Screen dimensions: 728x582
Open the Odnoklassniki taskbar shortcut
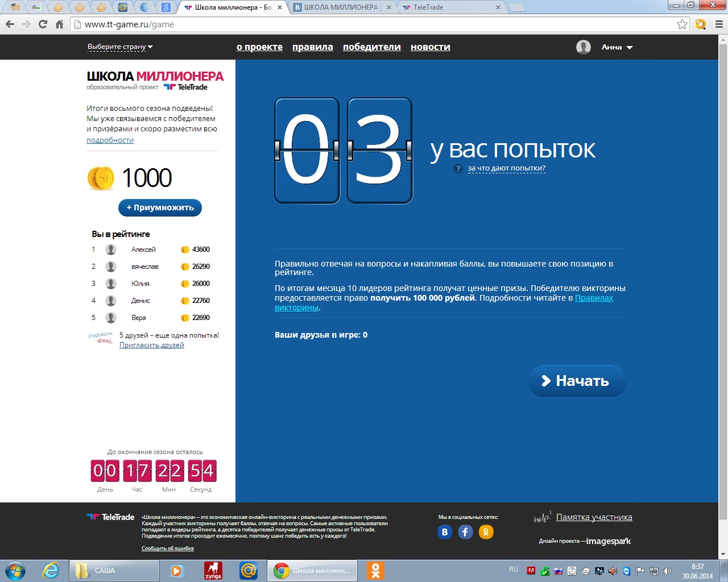[375, 571]
